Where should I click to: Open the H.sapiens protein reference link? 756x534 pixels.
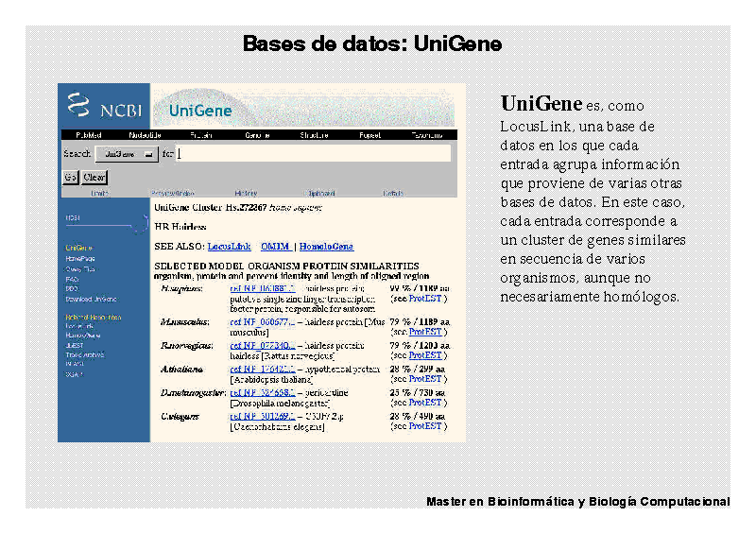click(263, 287)
